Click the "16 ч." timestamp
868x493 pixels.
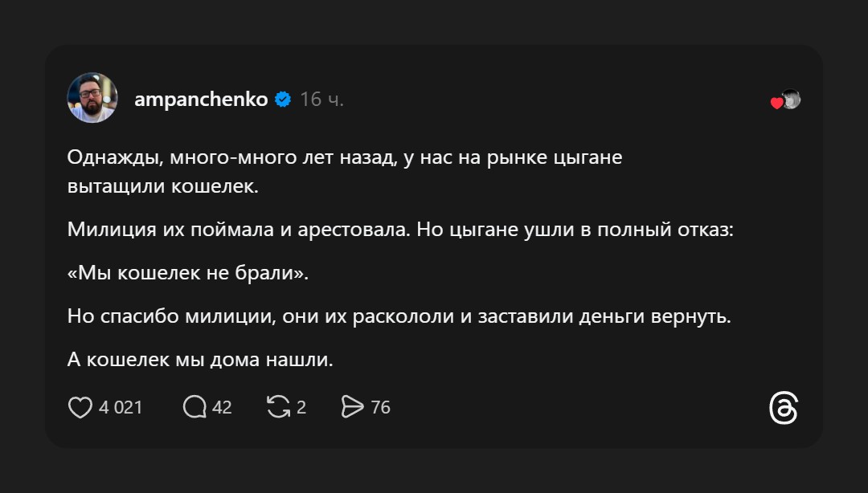point(321,100)
